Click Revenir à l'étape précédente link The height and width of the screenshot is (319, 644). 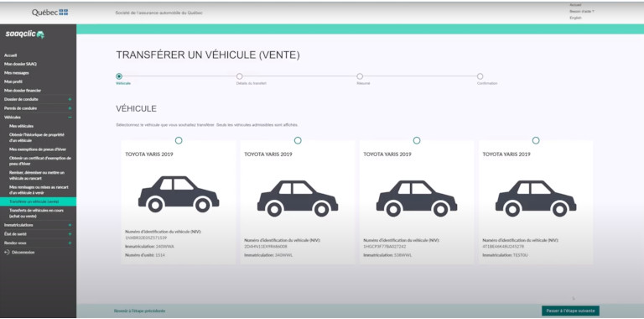(x=140, y=311)
